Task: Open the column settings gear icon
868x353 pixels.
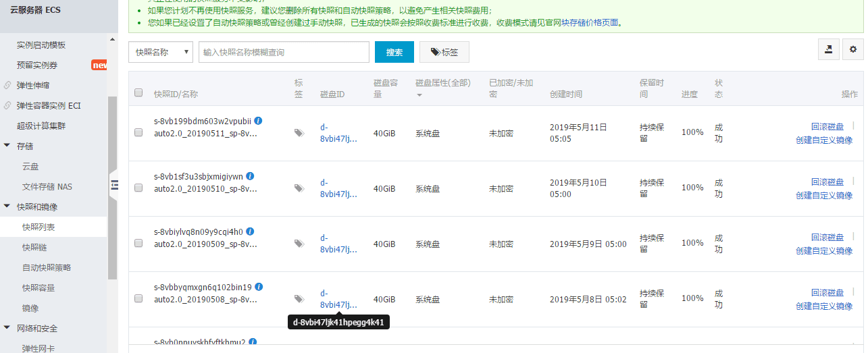Action: [852, 49]
